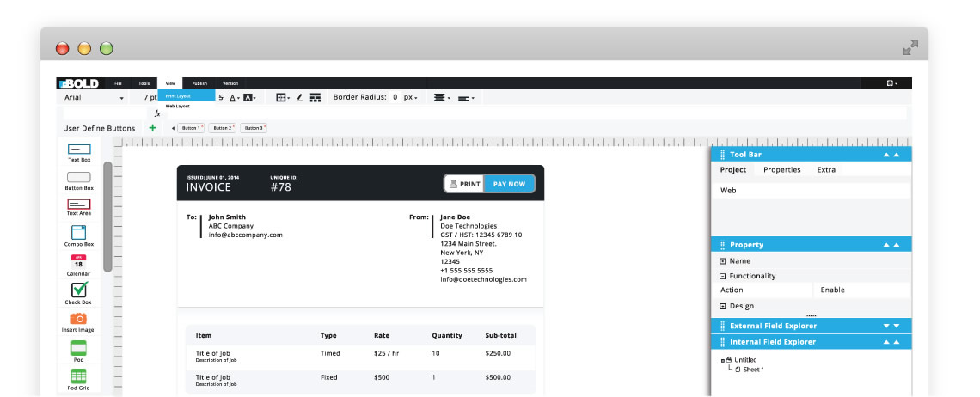Screen dimensions: 980x397
Task: Click the Button 1 user button
Action: click(191, 128)
